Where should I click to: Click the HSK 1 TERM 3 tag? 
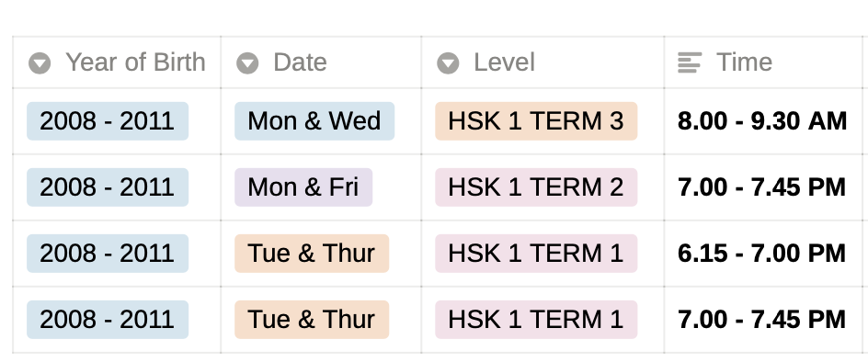536,120
